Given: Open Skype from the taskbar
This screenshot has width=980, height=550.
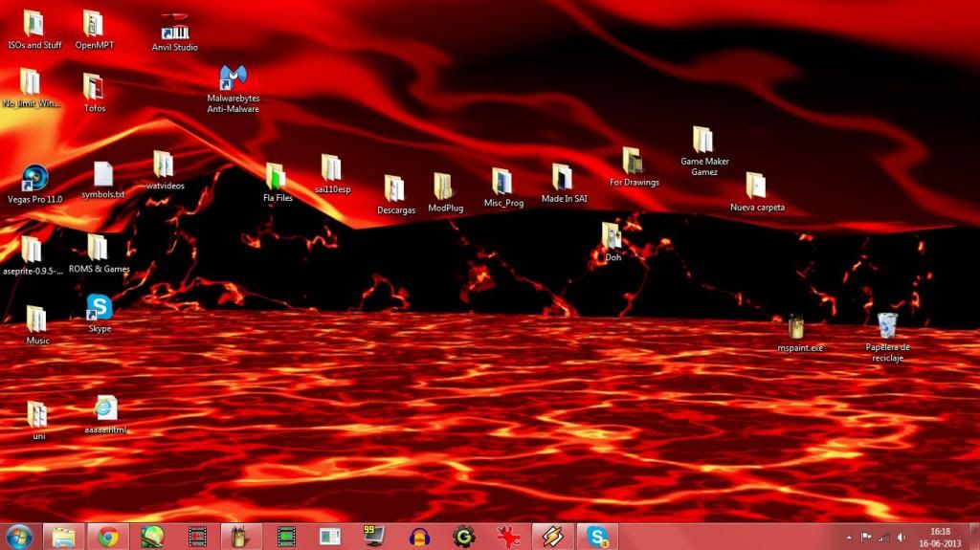Looking at the screenshot, I should pos(597,537).
